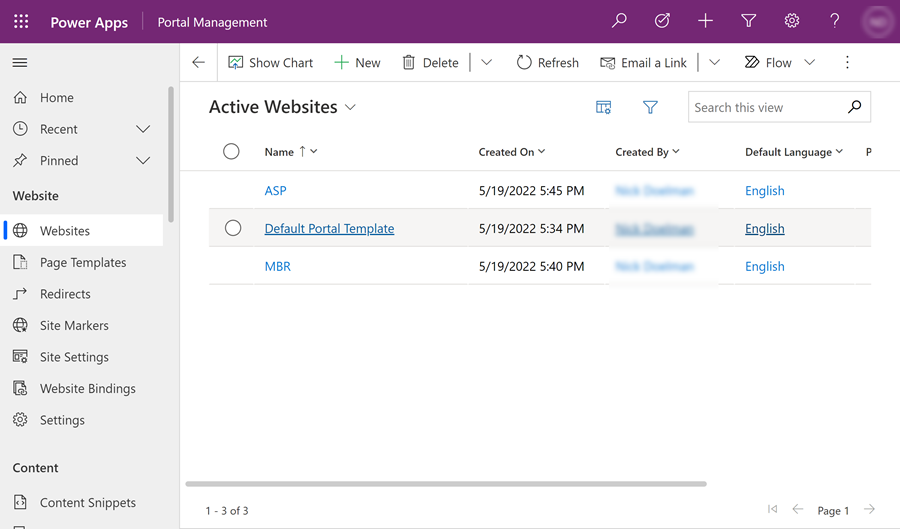Open the app launcher waffle icon
This screenshot has height=529, width=900.
[21, 22]
